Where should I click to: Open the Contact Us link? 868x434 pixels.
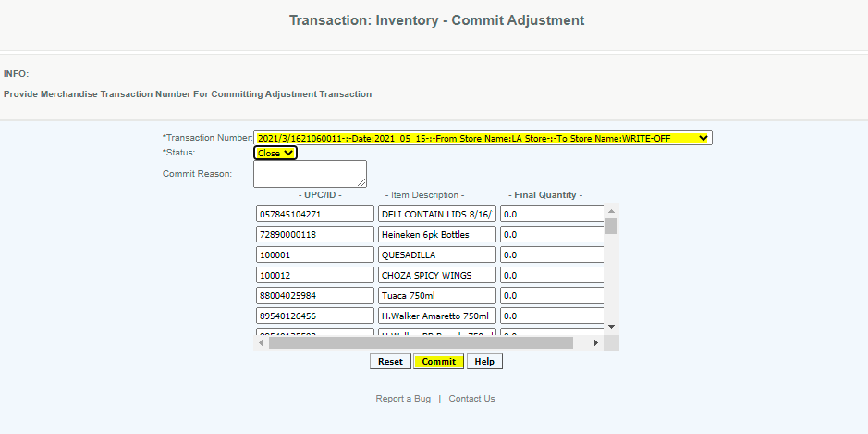tap(471, 399)
